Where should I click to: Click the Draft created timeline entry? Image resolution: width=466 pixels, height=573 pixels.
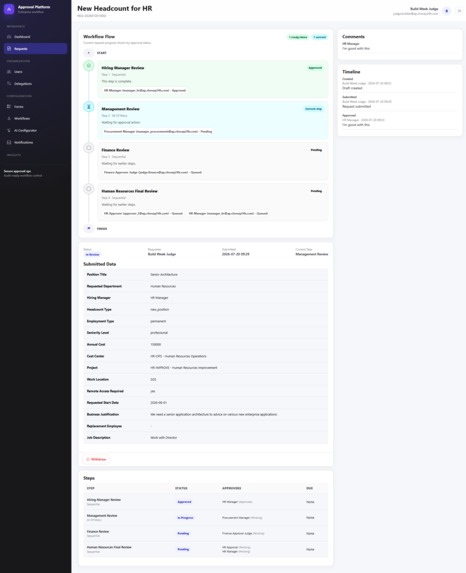(352, 88)
